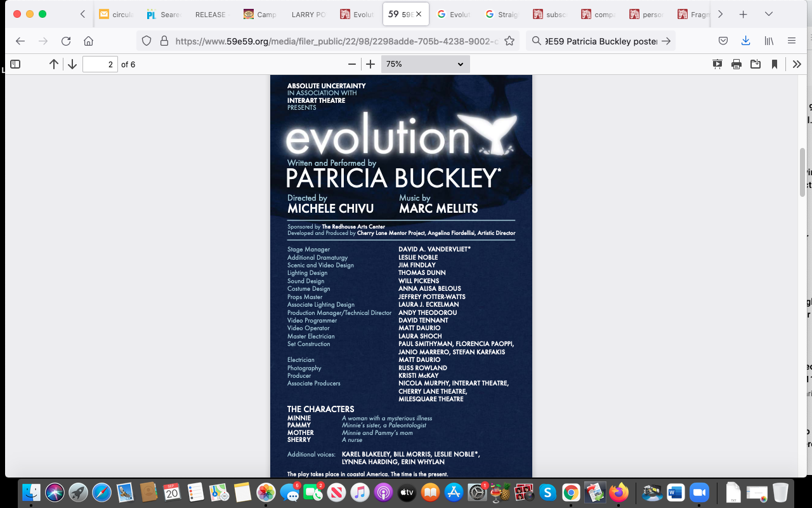Switch to the RELEASE tab
Screen dimensions: 812x508
(210, 14)
